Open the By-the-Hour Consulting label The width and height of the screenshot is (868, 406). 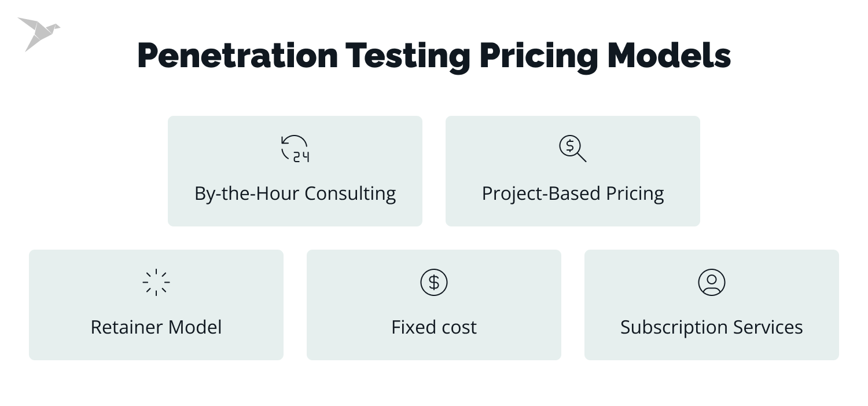click(295, 193)
